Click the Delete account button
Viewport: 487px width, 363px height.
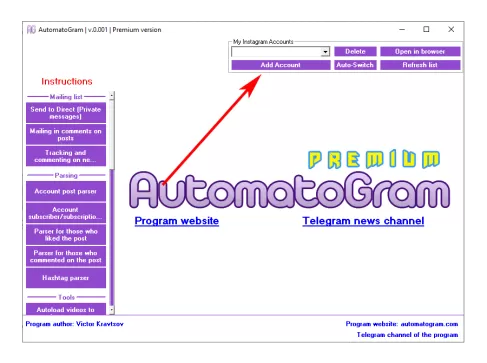click(355, 51)
